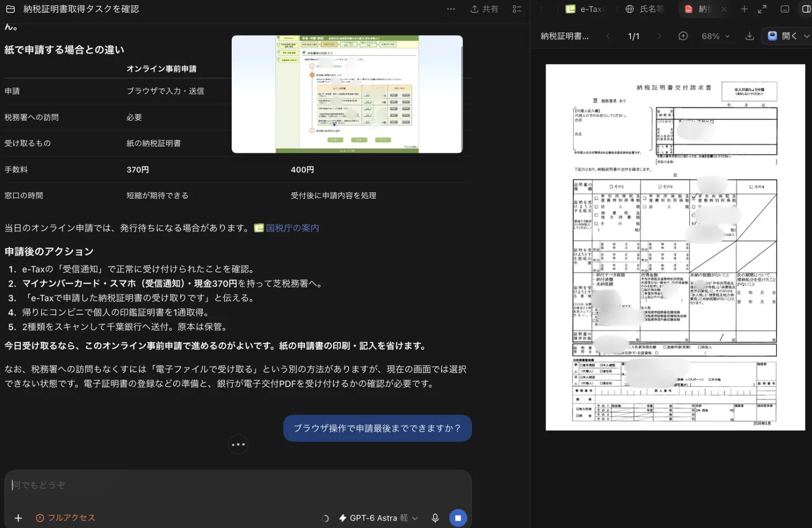Screen dimensions: 812x528
Task: Click the オンライン事前申請 column header
Action: [161, 68]
